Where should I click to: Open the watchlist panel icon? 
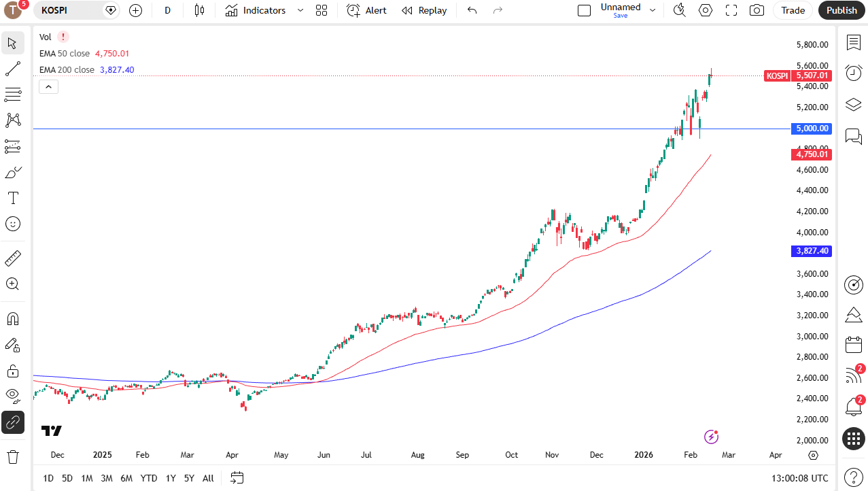(x=854, y=43)
